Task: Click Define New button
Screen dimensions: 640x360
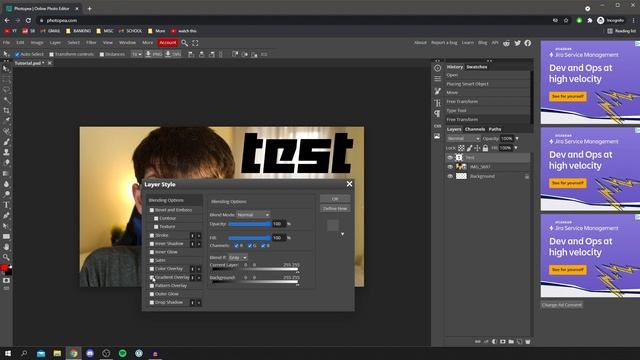Action: tap(335, 209)
